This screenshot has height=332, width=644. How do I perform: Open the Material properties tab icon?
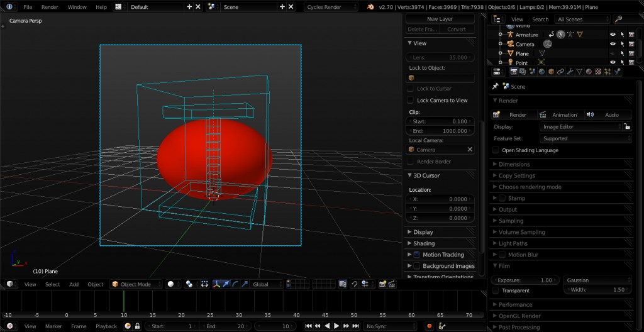[x=589, y=72]
